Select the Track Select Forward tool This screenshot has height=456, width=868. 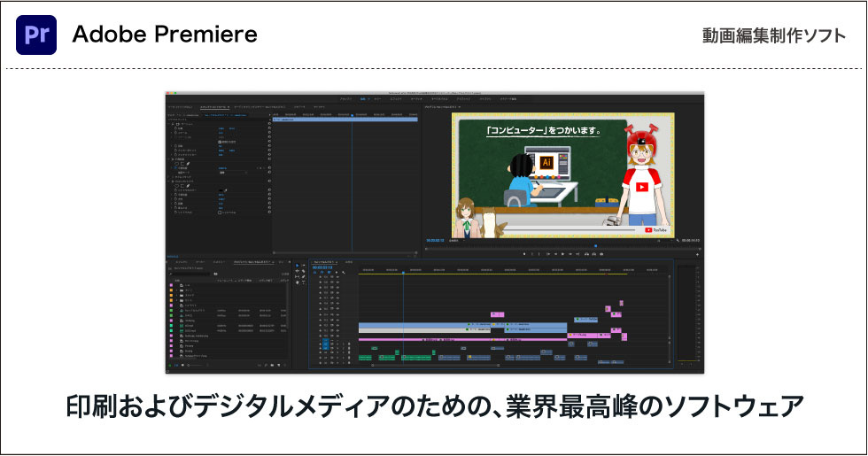click(303, 265)
